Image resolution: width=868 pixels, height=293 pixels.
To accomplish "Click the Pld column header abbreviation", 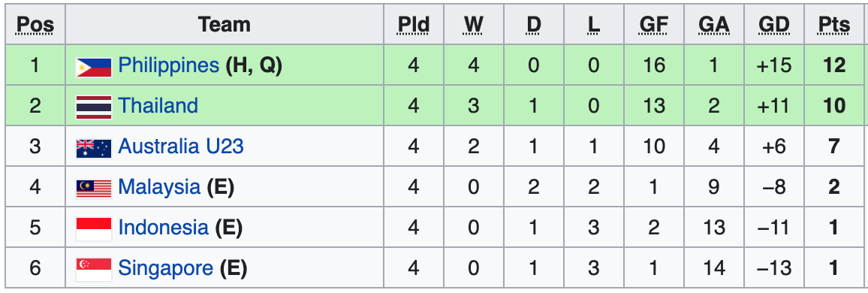I will (x=414, y=25).
